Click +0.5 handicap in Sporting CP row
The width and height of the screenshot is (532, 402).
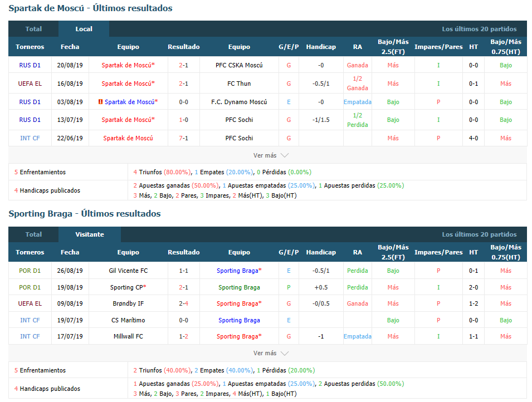click(321, 287)
